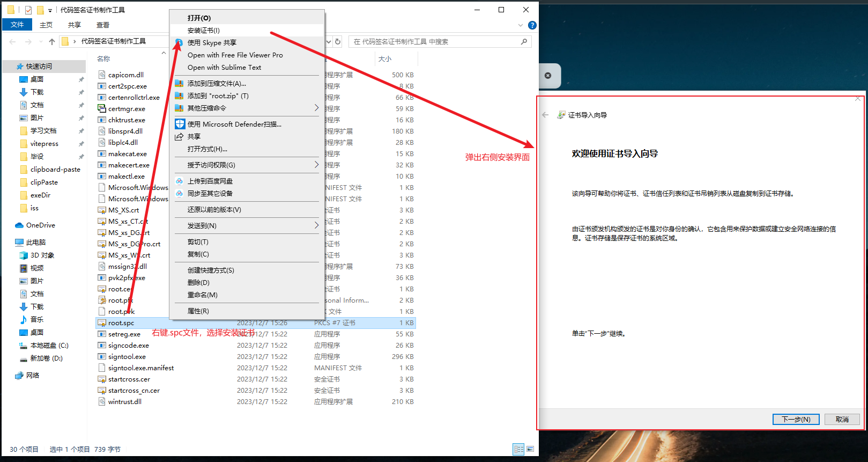Expand the 授予访问权限(G) submenu

point(316,165)
